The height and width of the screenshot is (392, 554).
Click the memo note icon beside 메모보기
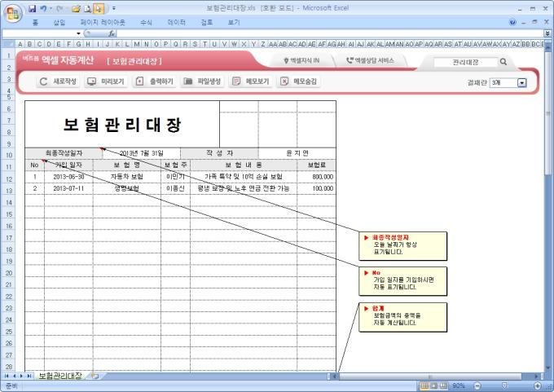pyautogui.click(x=236, y=81)
